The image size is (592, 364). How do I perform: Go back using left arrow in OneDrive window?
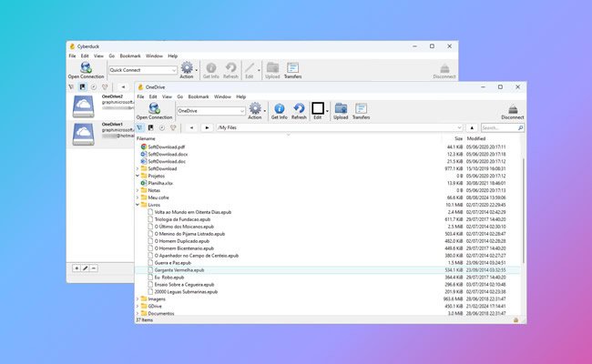coord(191,127)
